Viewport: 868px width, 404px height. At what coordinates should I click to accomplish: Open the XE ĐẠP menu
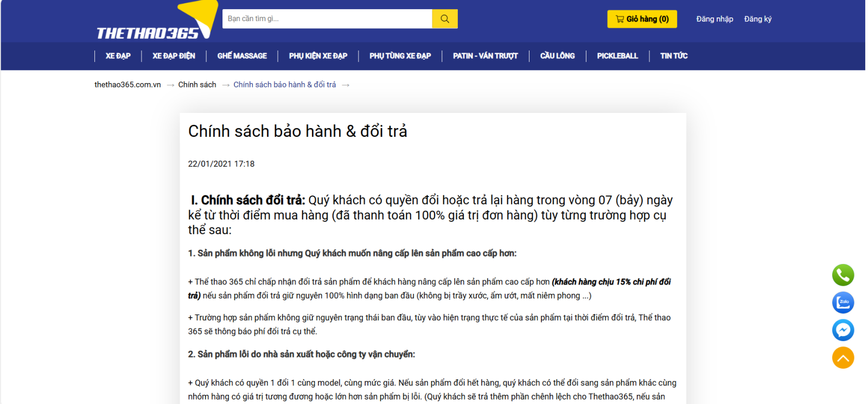point(118,56)
